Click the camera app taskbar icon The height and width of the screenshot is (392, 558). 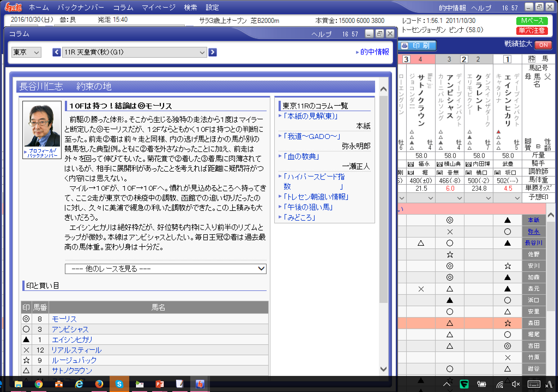pos(59,384)
